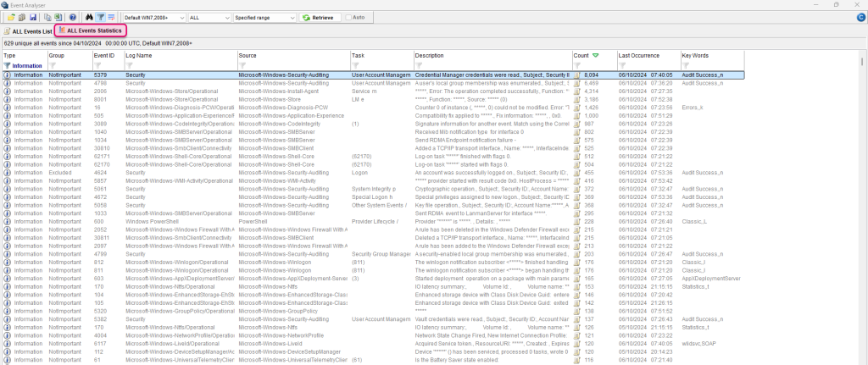Screen dimensions: 868x365
Task: Click the binoculars find icon
Action: pos(88,18)
